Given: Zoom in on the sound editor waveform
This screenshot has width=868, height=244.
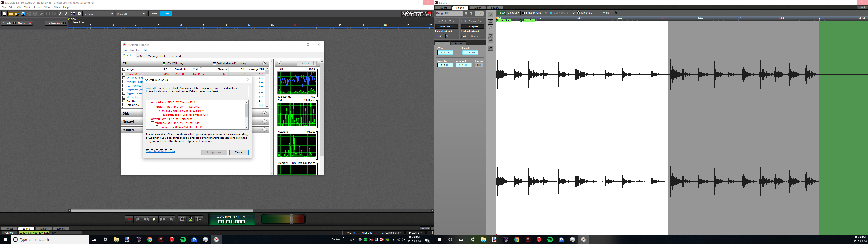Looking at the screenshot, I should (x=491, y=22).
